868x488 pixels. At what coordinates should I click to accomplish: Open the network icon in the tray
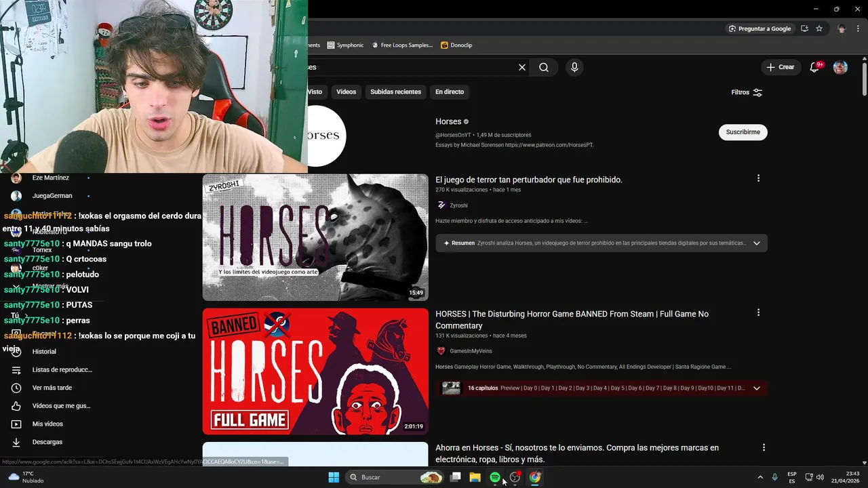point(809,477)
